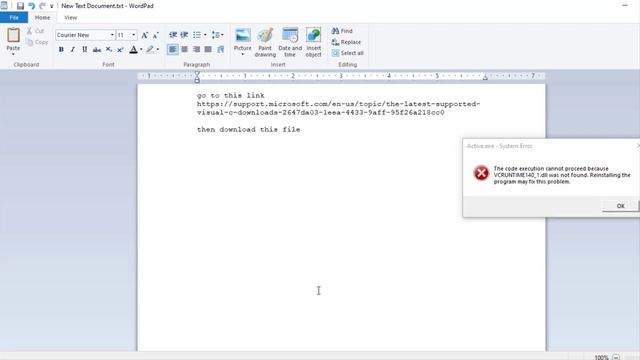640x360 pixels.
Task: Click the Decrease indent icon
Action: click(173, 35)
